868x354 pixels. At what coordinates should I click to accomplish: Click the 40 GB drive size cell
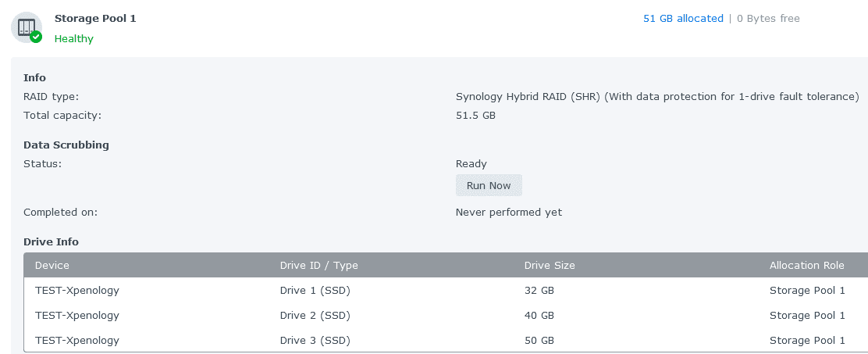(x=539, y=315)
